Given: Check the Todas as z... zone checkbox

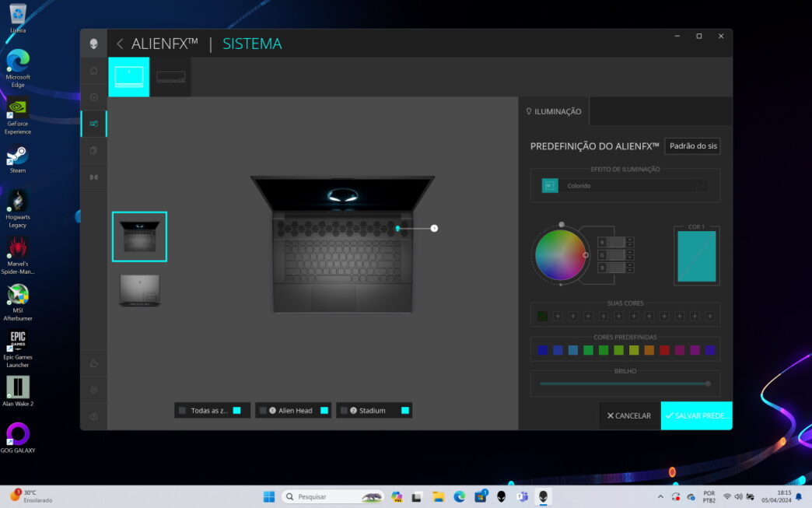Looking at the screenshot, I should 182,411.
